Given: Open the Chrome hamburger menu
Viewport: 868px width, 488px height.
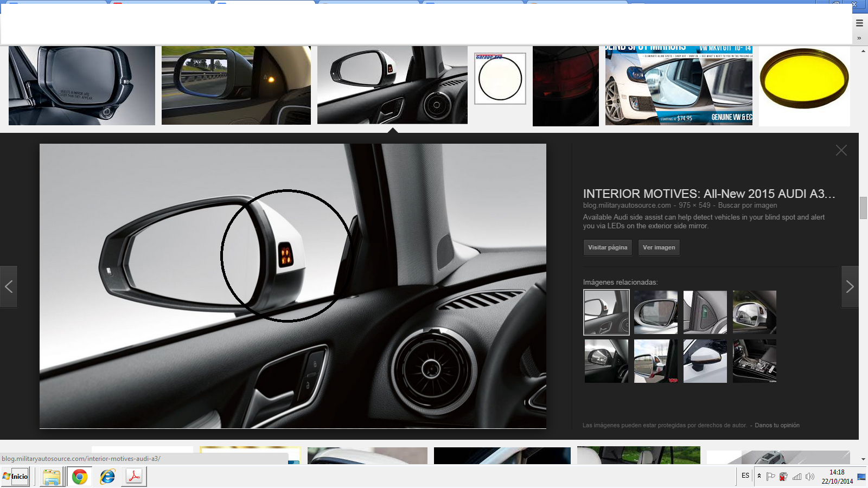Looking at the screenshot, I should tap(859, 23).
